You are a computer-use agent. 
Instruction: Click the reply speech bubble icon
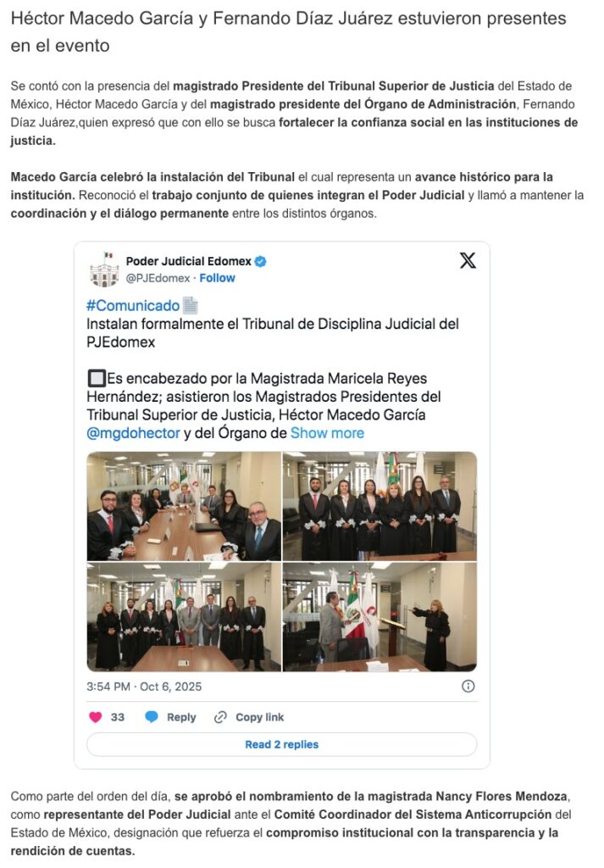click(x=151, y=717)
